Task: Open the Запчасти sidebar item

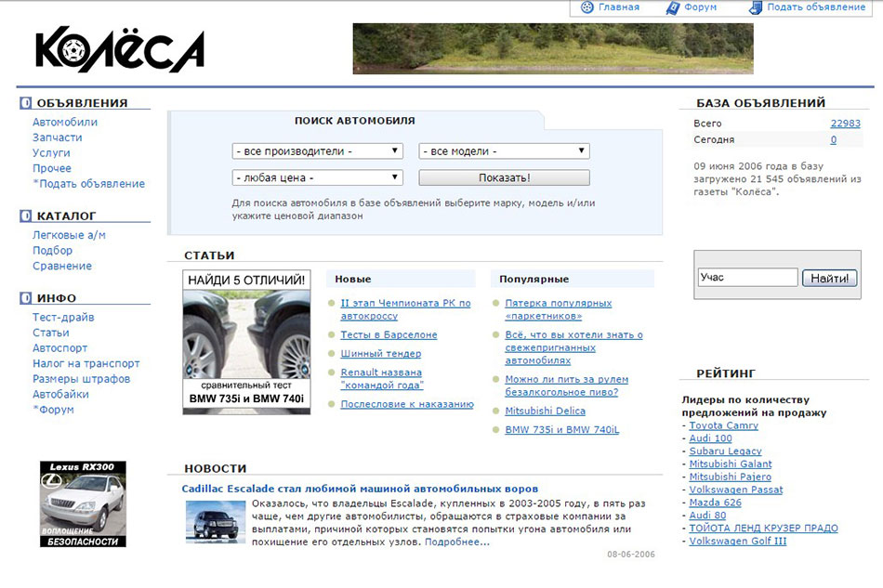Action: (x=57, y=137)
